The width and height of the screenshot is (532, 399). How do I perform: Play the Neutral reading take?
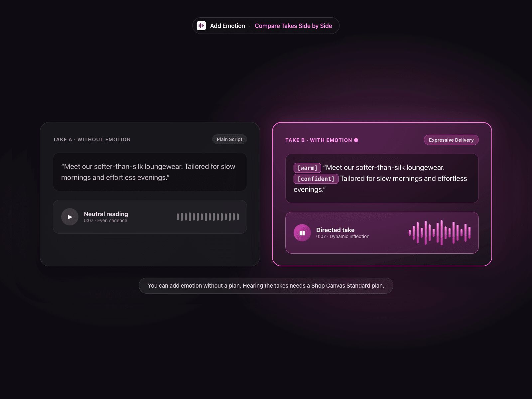(x=70, y=217)
